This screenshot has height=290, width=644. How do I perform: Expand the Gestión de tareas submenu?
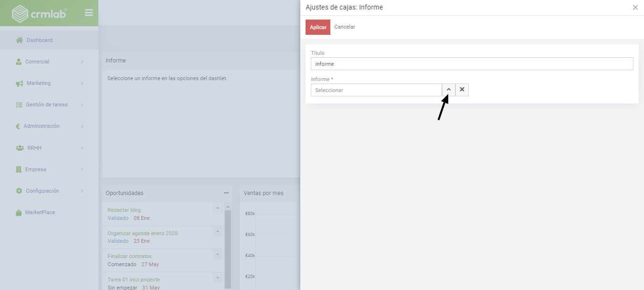[x=82, y=104]
